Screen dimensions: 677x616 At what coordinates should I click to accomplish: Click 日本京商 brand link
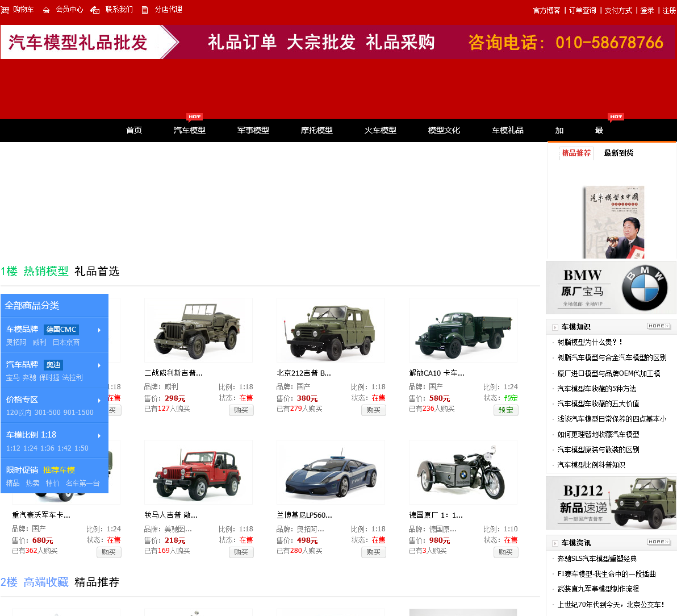(x=66, y=343)
